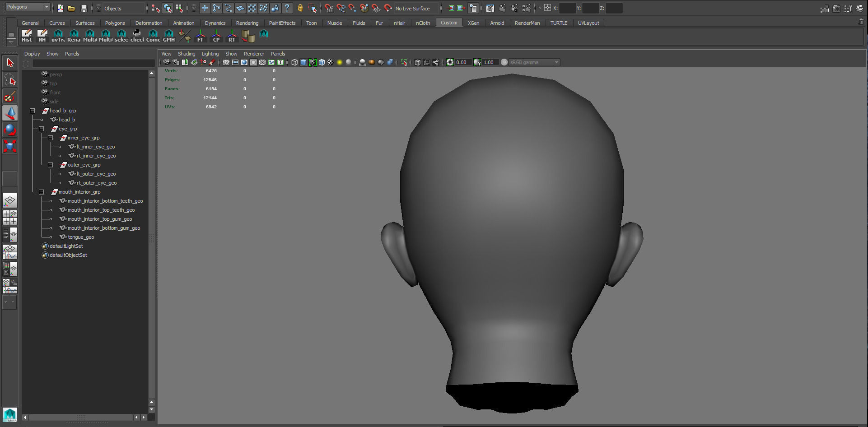Click the CP shelf button

[x=216, y=36]
